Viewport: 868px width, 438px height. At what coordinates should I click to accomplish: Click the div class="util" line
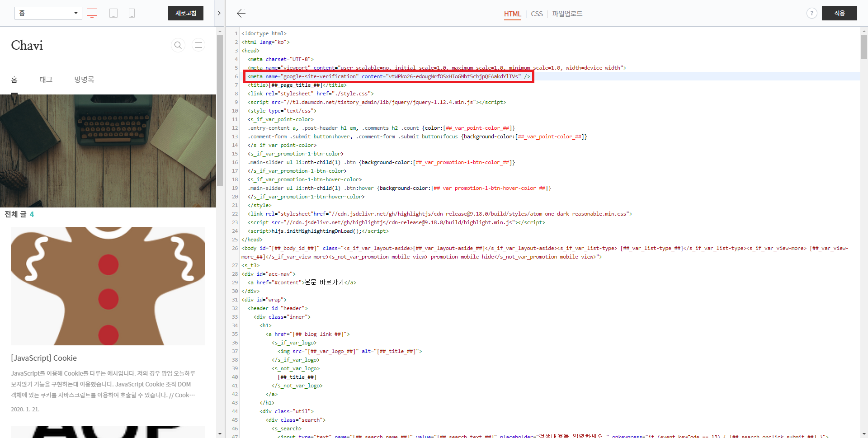(287, 411)
